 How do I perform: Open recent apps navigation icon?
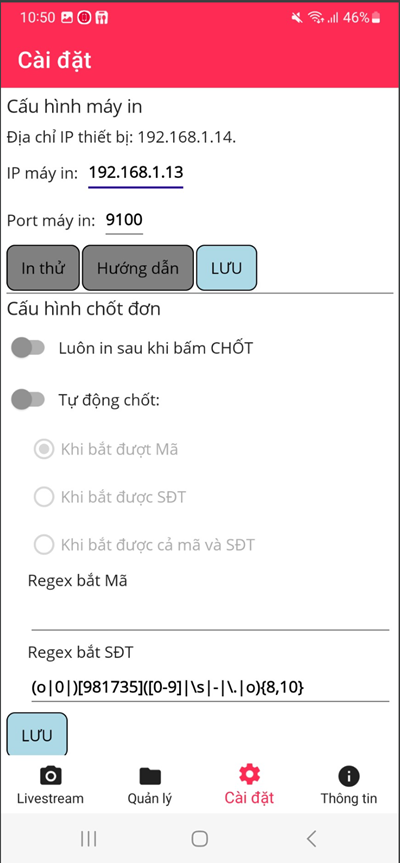coord(89,838)
